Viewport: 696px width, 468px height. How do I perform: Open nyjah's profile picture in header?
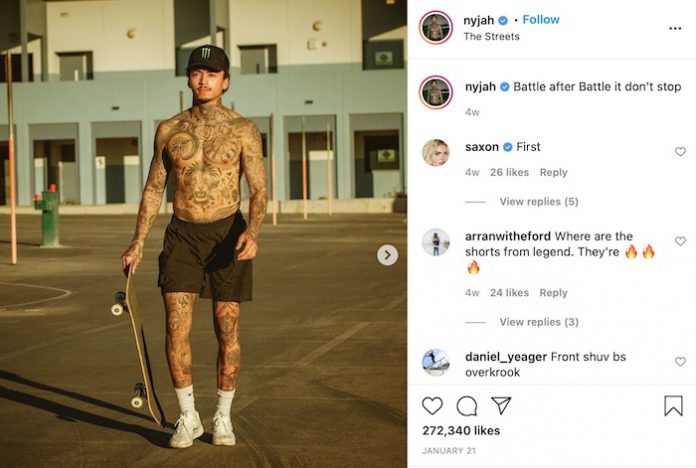(x=435, y=28)
